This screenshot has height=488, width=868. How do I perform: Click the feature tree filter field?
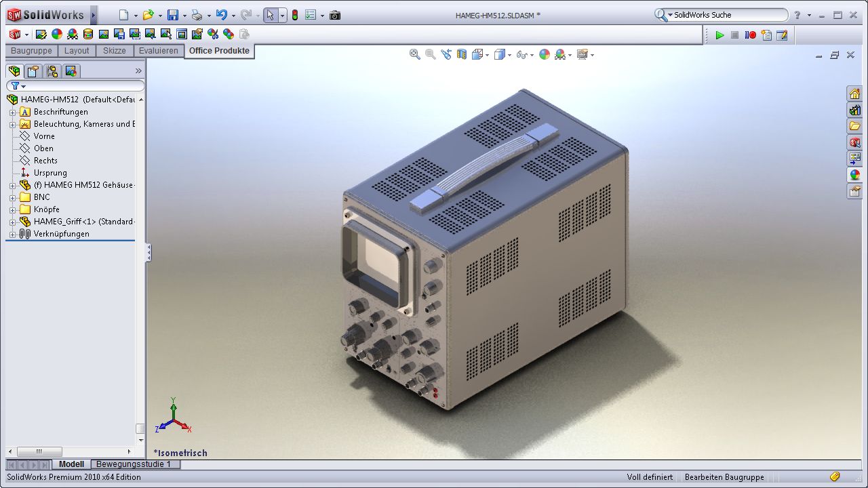[75, 86]
